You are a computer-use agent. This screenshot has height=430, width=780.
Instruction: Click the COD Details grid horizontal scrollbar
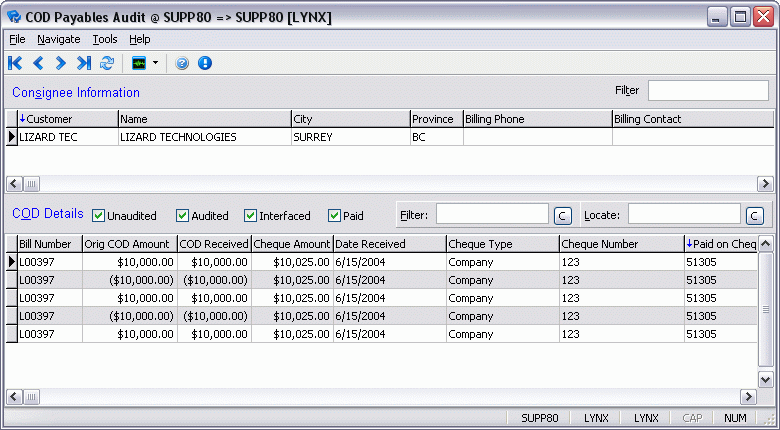click(x=380, y=397)
